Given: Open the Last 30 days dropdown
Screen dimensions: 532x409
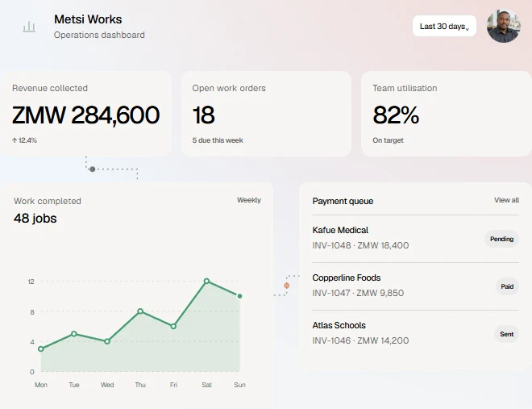Looking at the screenshot, I should pyautogui.click(x=444, y=26).
